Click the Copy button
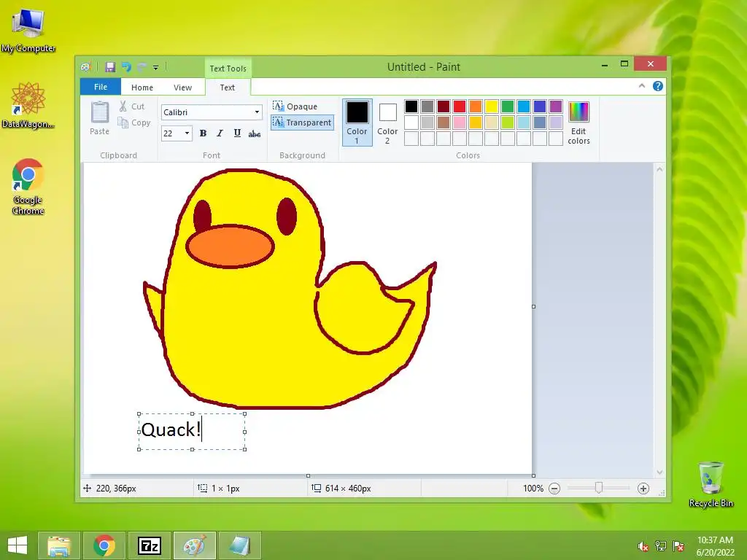Image resolution: width=747 pixels, height=560 pixels. coord(134,122)
